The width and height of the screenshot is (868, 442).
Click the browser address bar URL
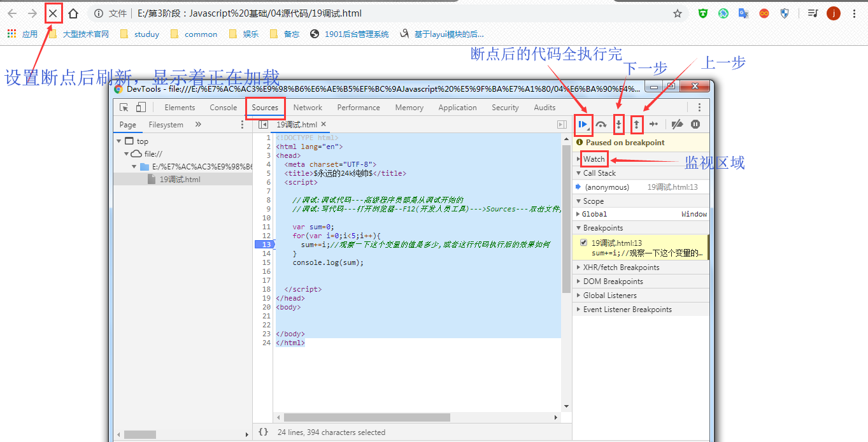point(250,13)
